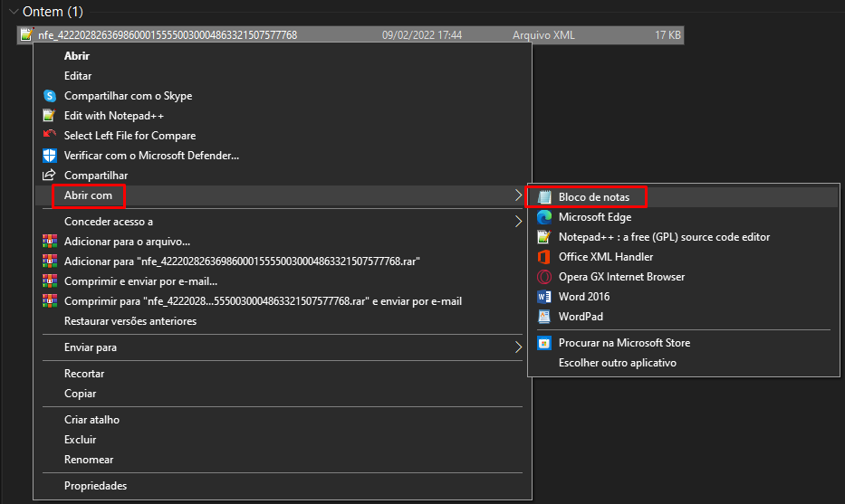
Task: Open file with Bloco de notas
Action: pos(594,197)
